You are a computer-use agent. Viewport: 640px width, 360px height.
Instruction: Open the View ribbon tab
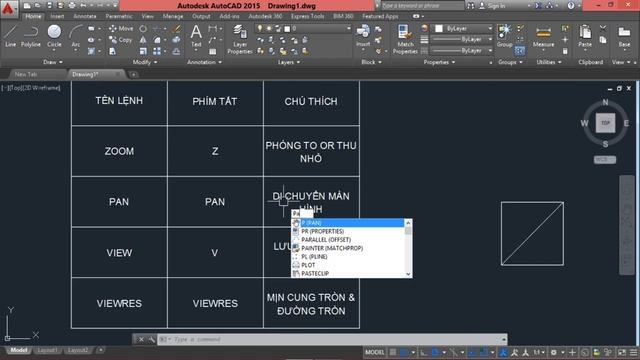tap(147, 16)
